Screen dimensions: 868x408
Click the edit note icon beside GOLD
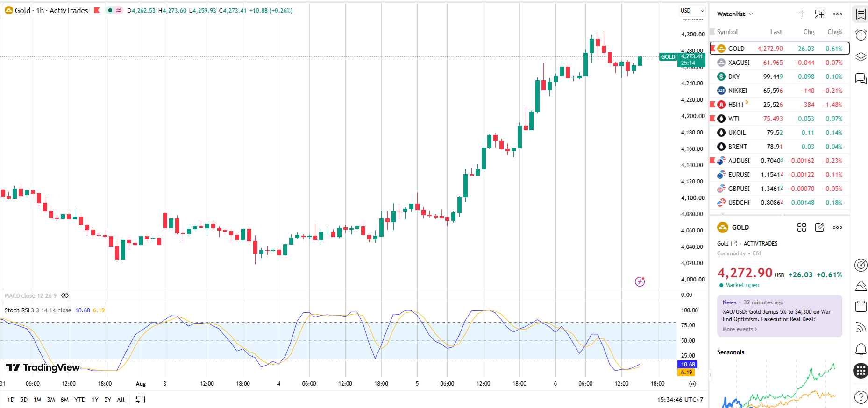[x=819, y=227]
